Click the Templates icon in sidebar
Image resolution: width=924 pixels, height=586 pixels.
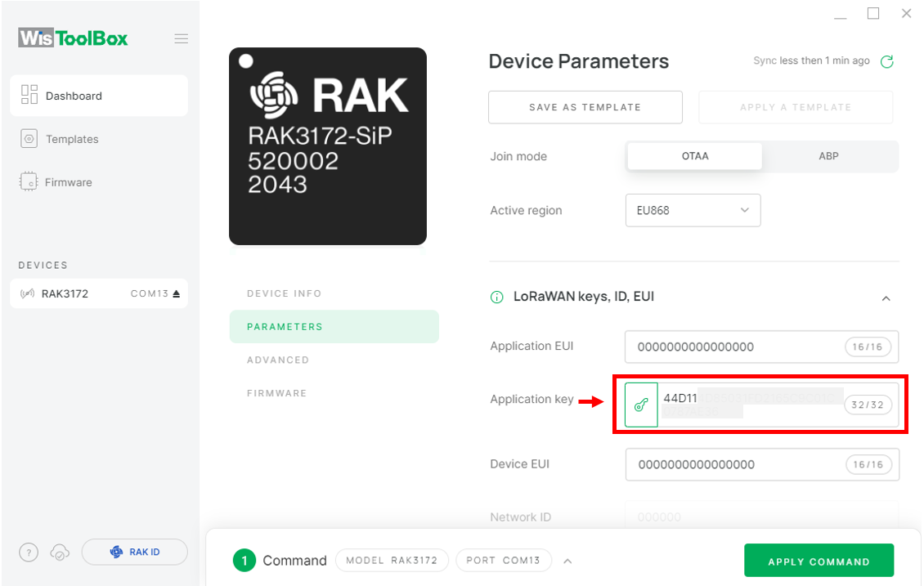coord(29,139)
